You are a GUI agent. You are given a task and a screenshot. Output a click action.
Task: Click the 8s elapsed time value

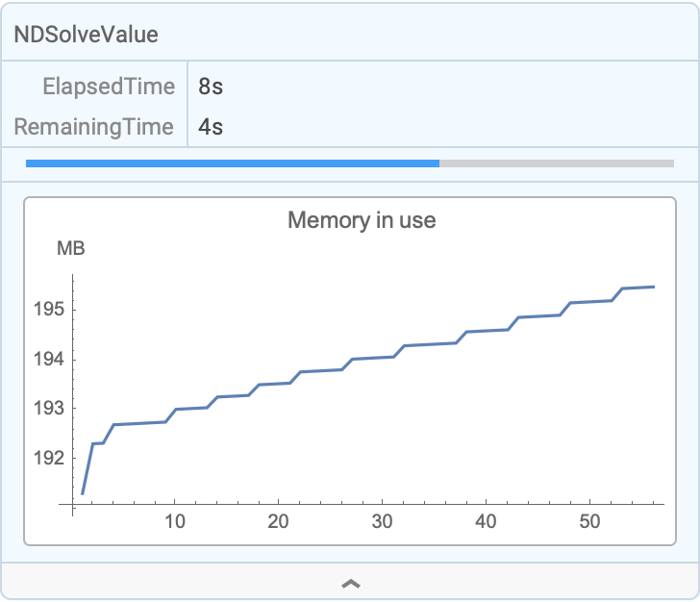point(211,87)
